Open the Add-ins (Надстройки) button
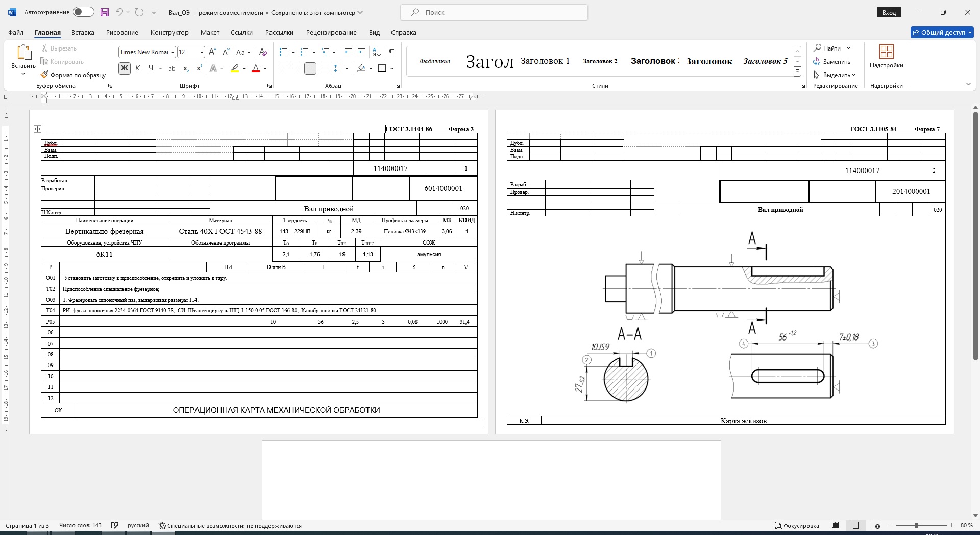980x535 pixels. point(886,56)
